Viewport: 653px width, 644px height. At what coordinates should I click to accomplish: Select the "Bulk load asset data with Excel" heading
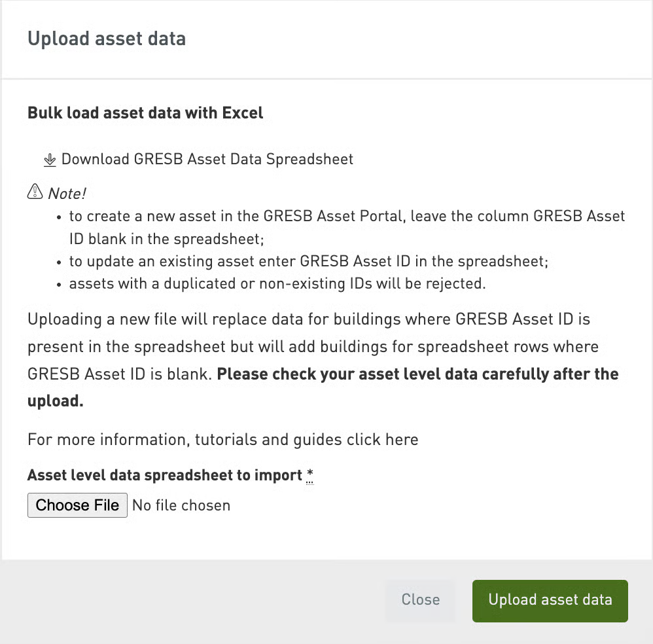point(145,113)
